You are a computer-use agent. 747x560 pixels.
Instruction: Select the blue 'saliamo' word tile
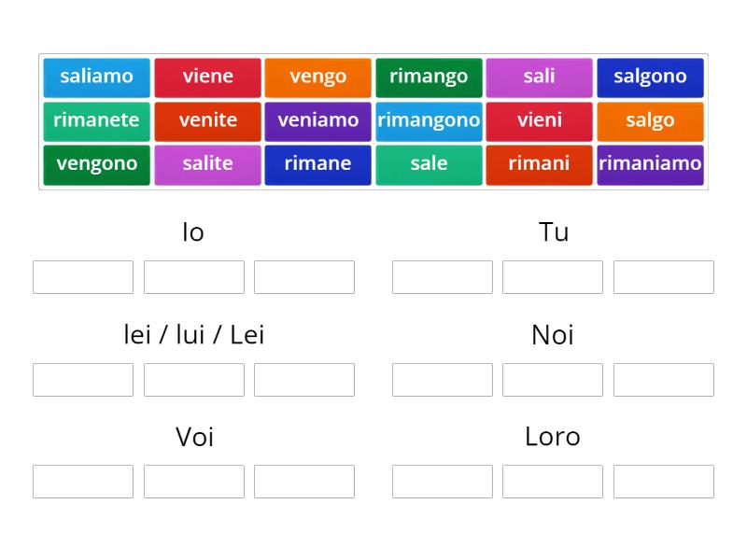pyautogui.click(x=97, y=77)
